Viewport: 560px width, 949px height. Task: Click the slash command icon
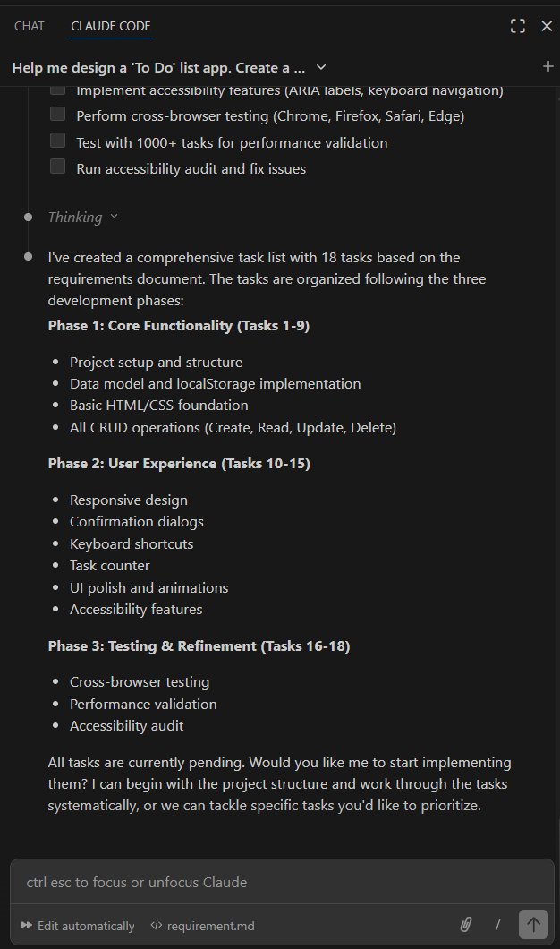[498, 925]
